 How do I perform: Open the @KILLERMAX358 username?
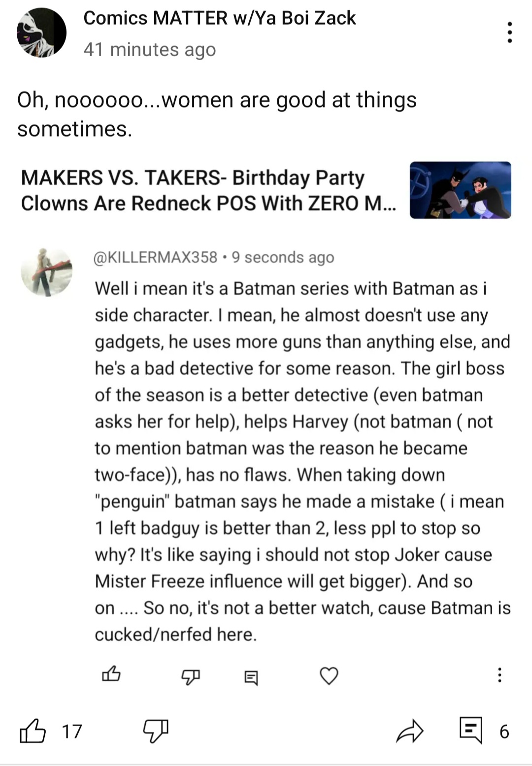coord(156,257)
